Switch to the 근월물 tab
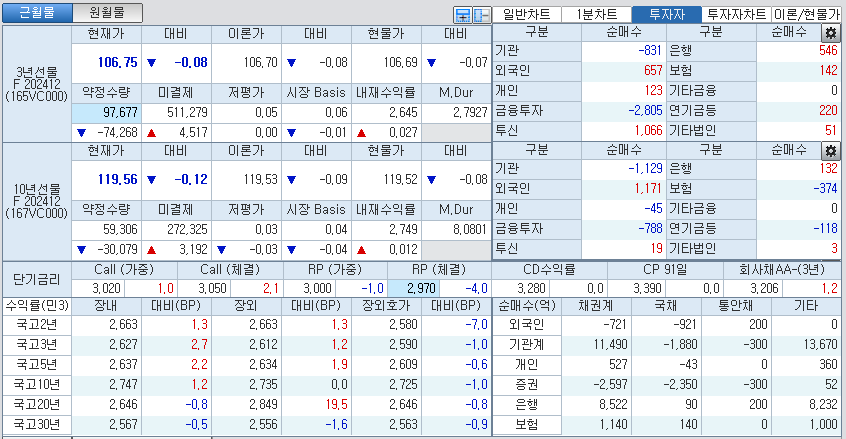 [x=37, y=13]
